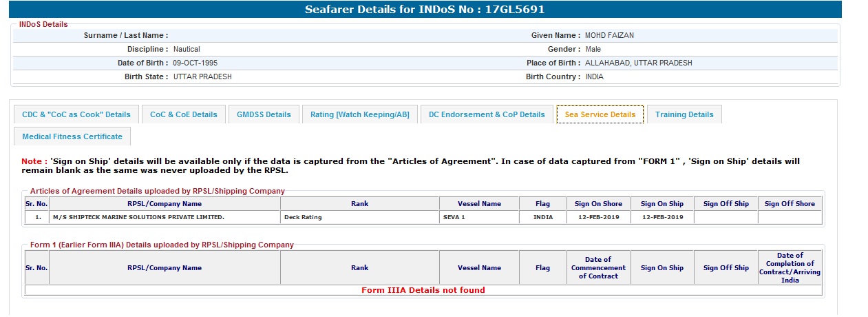
Task: Select the SEVA 1 vessel name cell
Action: tap(454, 217)
